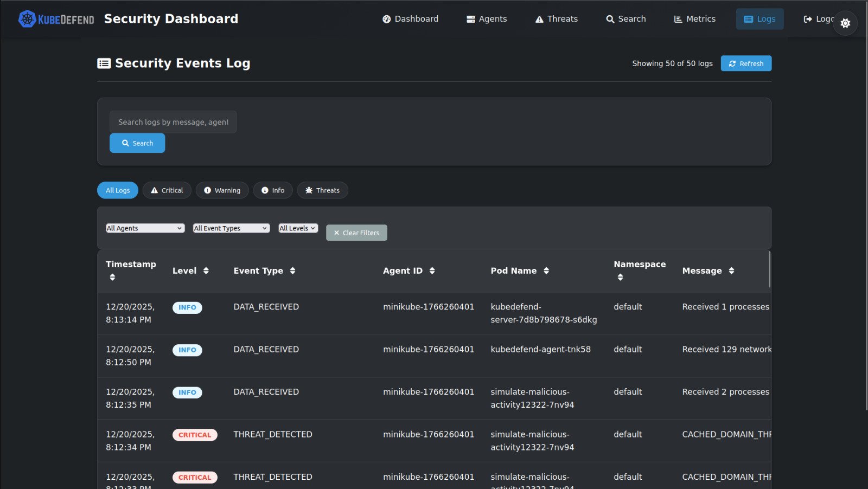The width and height of the screenshot is (868, 489).
Task: Open the All Agents dropdown
Action: [x=145, y=228]
